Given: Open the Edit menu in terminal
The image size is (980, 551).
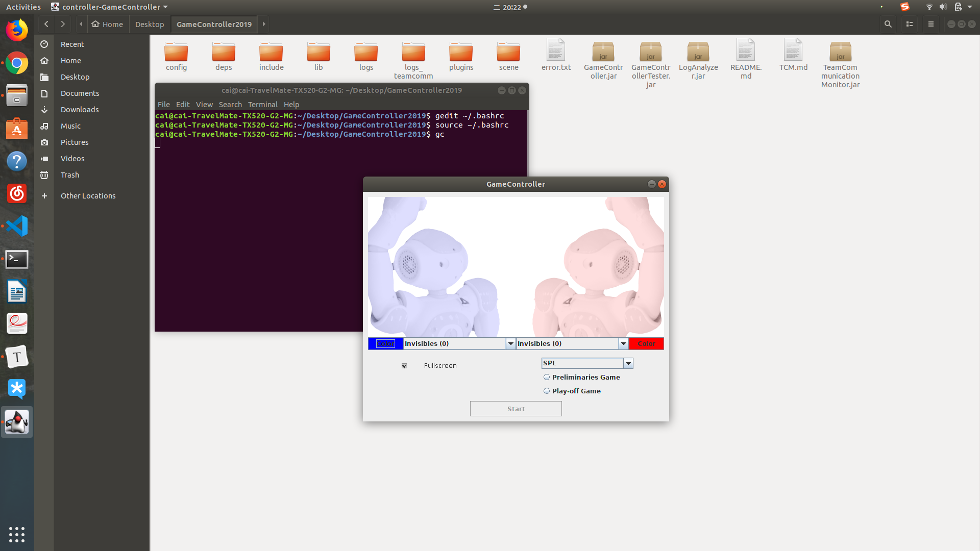Looking at the screenshot, I should pyautogui.click(x=183, y=105).
